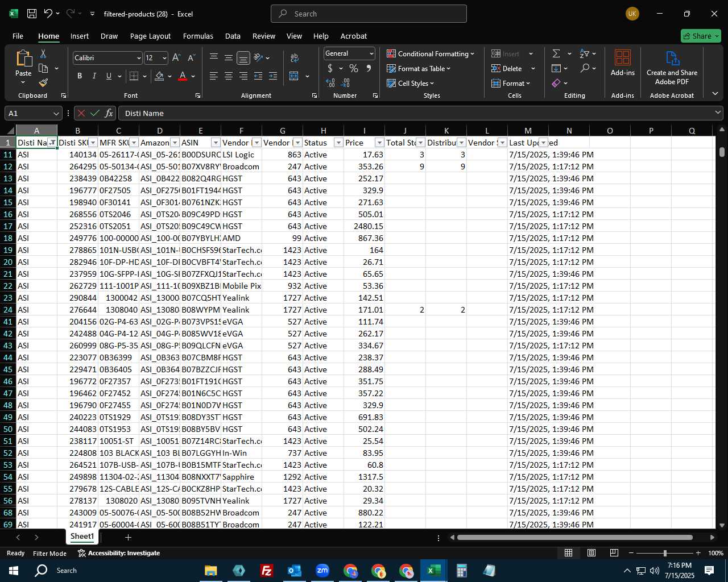Click Increase Font Size icon
Image resolution: width=728 pixels, height=582 pixels.
(176, 57)
